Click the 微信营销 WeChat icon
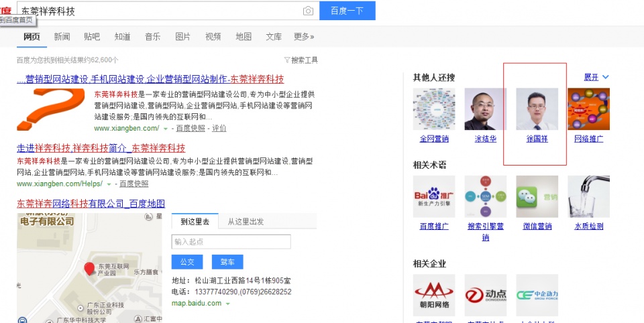The height and width of the screenshot is (323, 644). (x=537, y=196)
